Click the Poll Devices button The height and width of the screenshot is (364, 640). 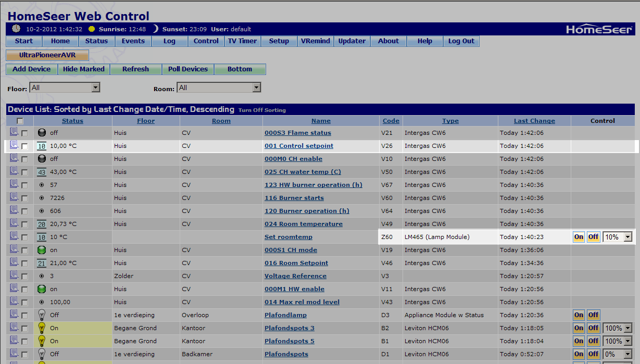[188, 69]
